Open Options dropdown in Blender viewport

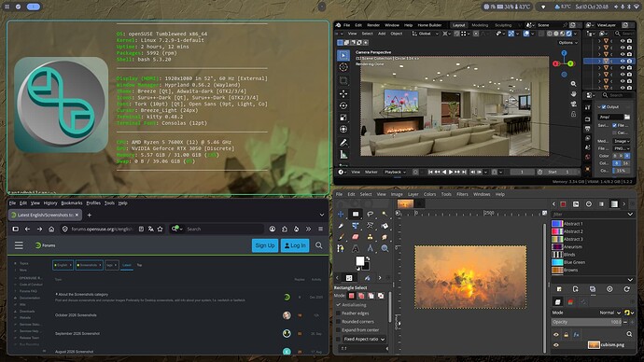click(568, 43)
